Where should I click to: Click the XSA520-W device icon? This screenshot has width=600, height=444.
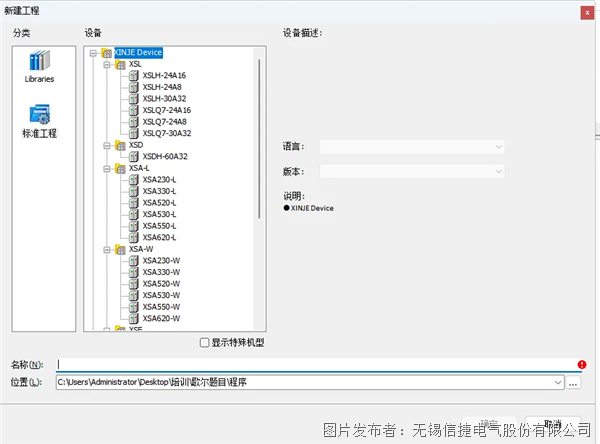pos(134,284)
